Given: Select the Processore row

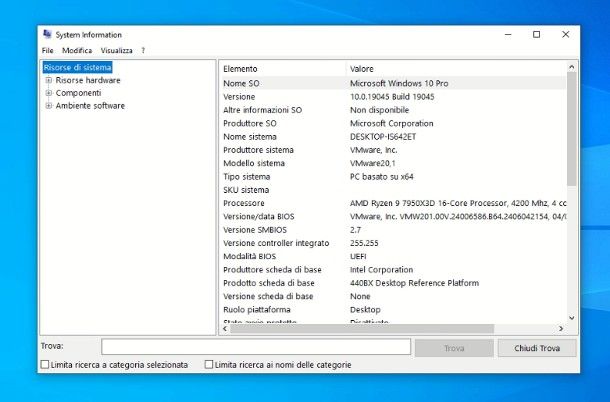Looking at the screenshot, I should [393, 203].
